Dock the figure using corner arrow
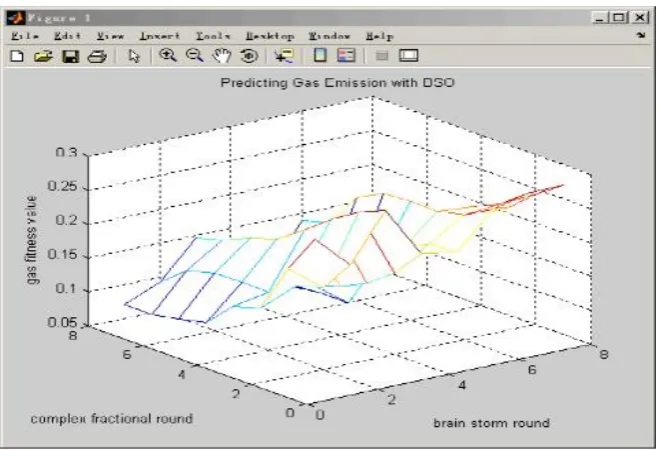The width and height of the screenshot is (659, 450). coord(641,35)
